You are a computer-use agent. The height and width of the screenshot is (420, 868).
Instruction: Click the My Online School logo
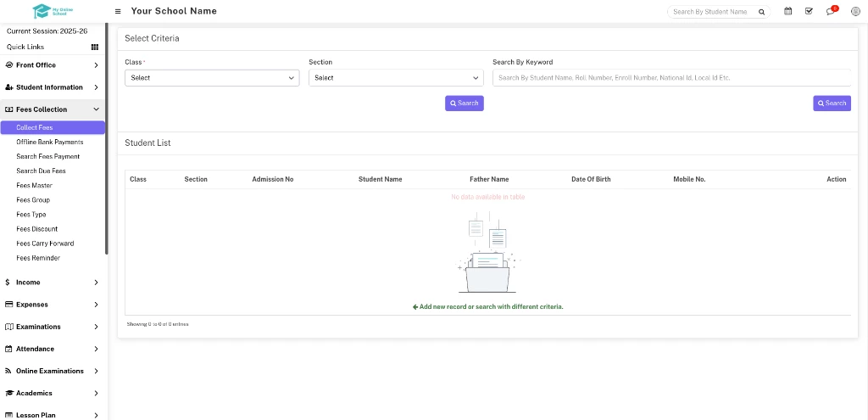click(x=53, y=10)
